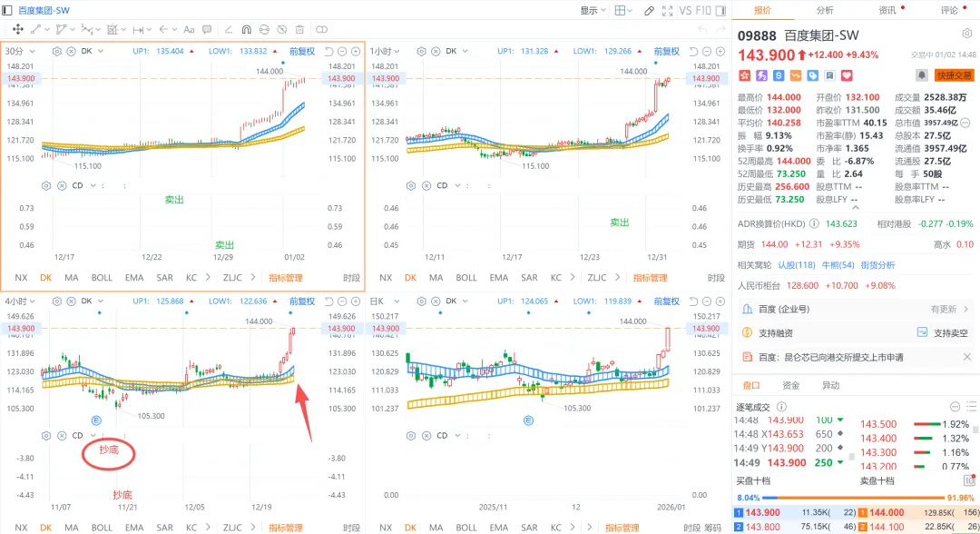980x534 pixels.
Task: Open CD indicator settings on 4小时 chart
Action: (46, 435)
